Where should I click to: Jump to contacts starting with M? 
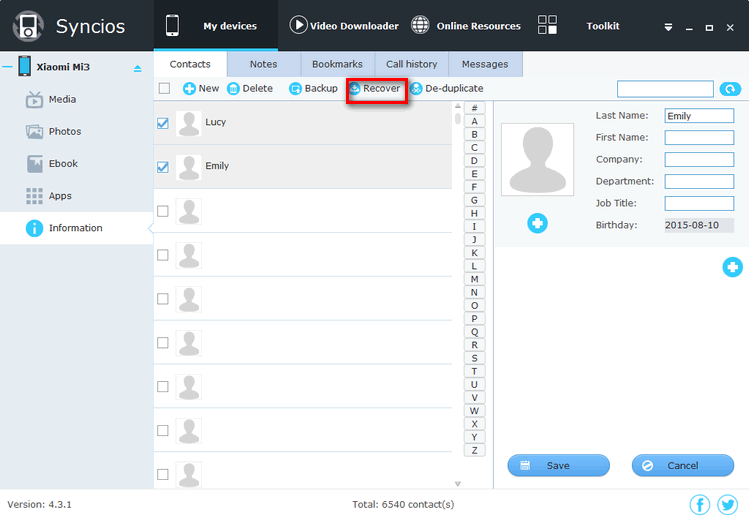tap(474, 279)
